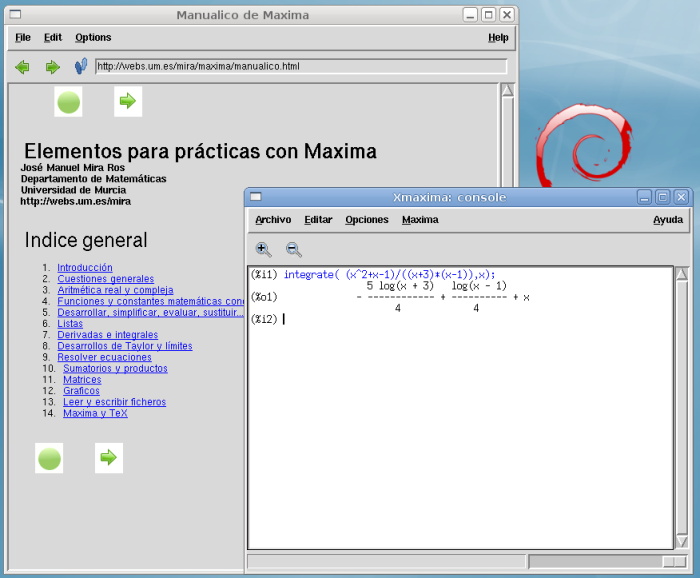700x578 pixels.
Task: Click the bottom green arrow next-page image
Action: pyautogui.click(x=108, y=458)
